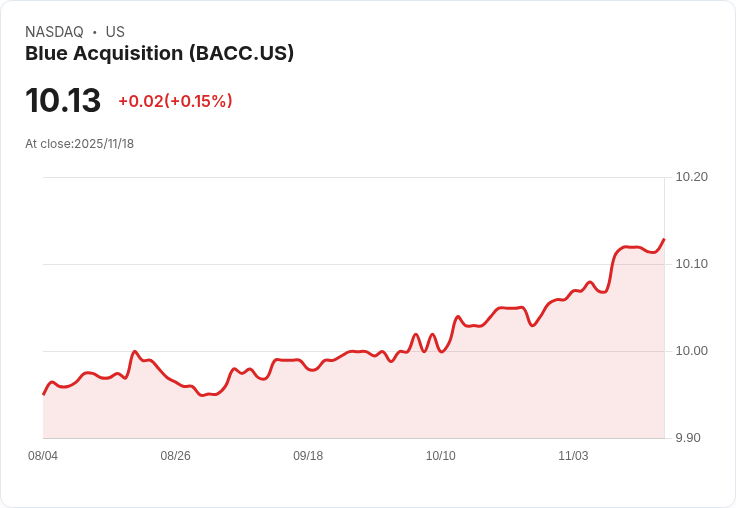This screenshot has width=736, height=508.
Task: Click the 11/03 date on x-axis
Action: [x=573, y=456]
